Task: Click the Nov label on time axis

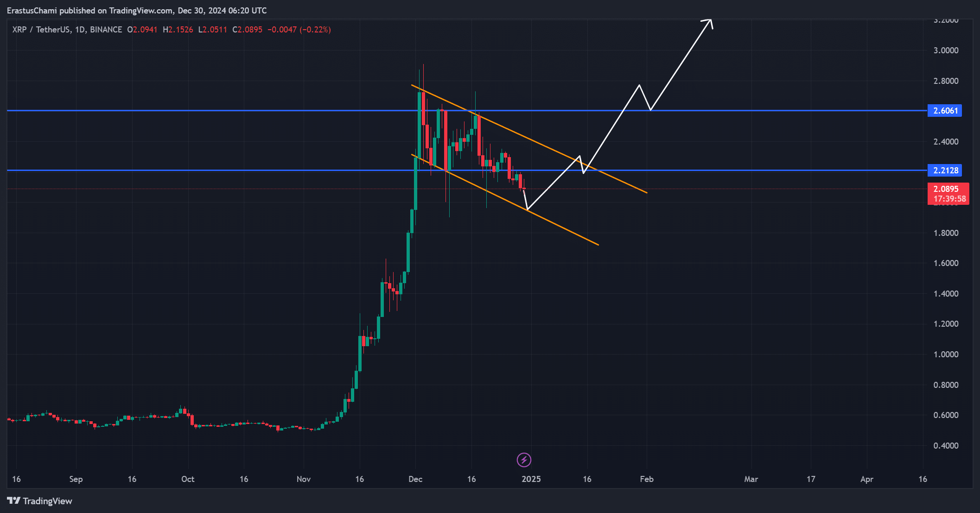Action: [303, 479]
